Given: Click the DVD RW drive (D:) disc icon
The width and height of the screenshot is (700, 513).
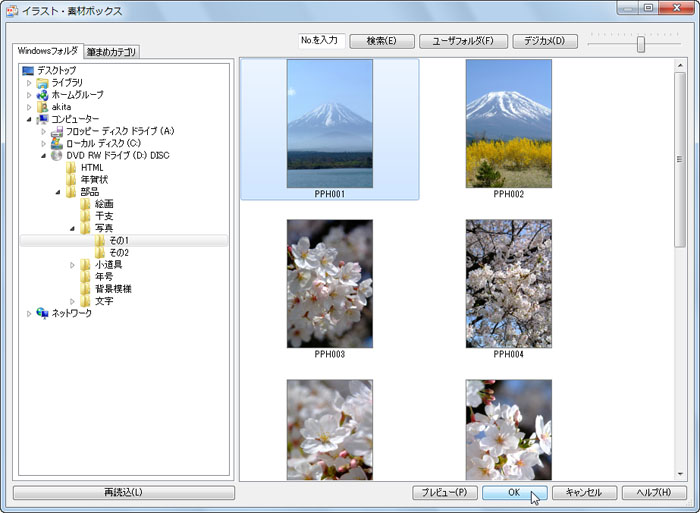Looking at the screenshot, I should (57, 156).
